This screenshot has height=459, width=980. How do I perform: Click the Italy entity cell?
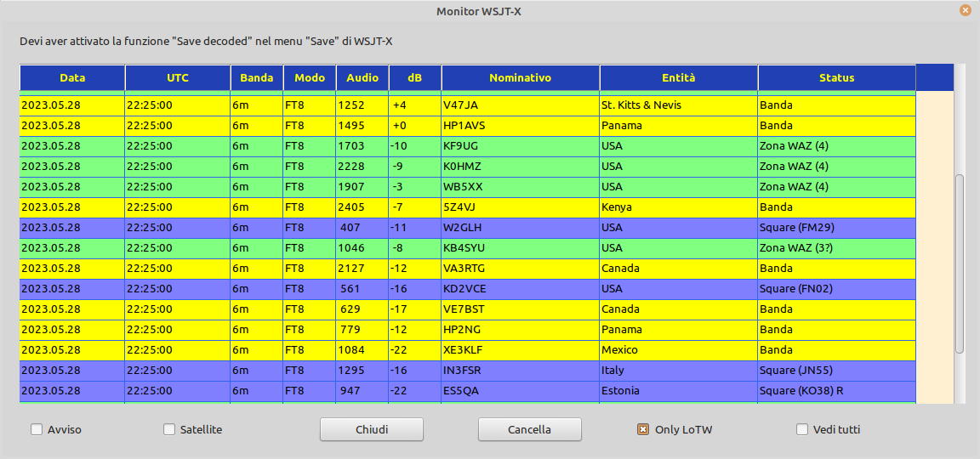(x=678, y=371)
